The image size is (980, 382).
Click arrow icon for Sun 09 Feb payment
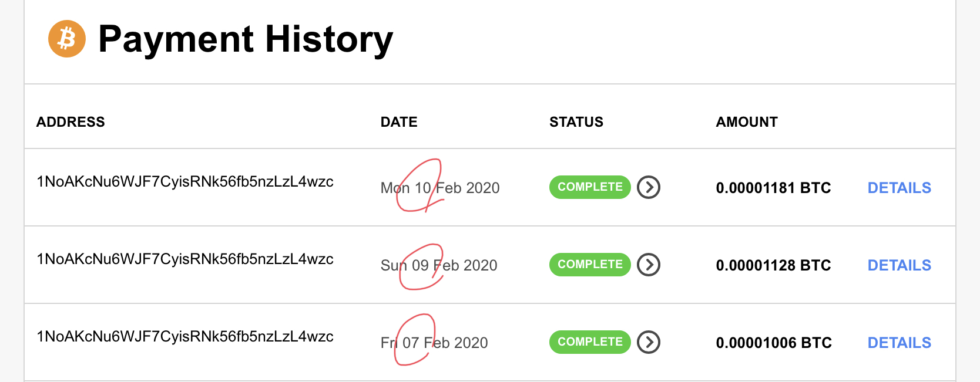(649, 265)
